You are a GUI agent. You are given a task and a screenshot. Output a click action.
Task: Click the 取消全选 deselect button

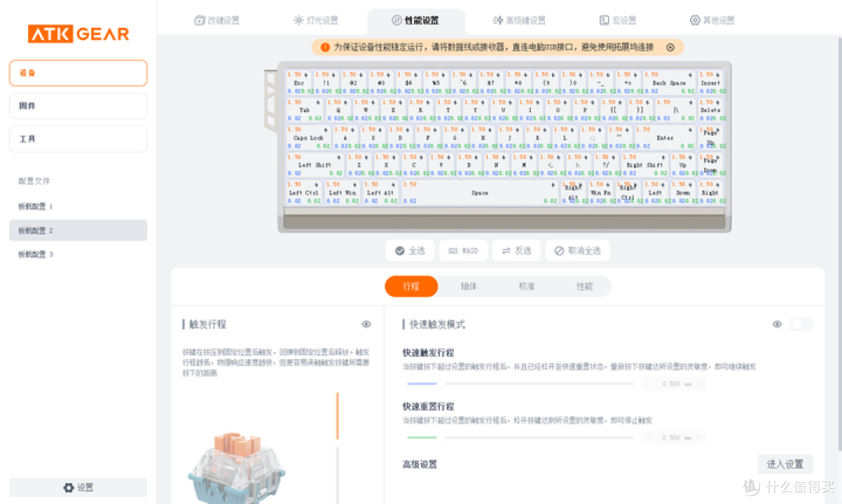[578, 251]
